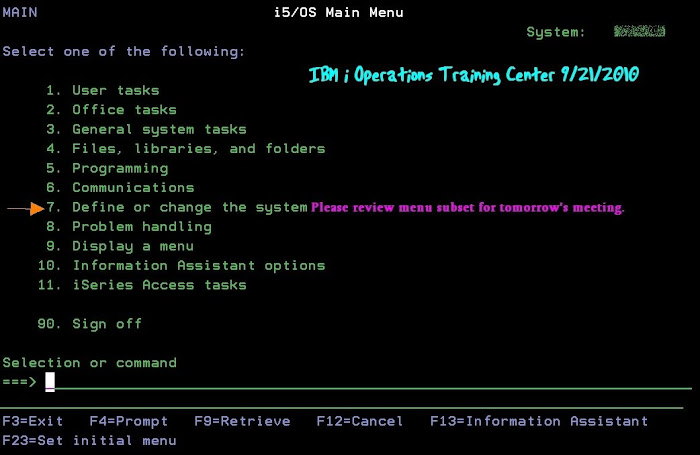Select iSeries Access tasks option

(142, 285)
